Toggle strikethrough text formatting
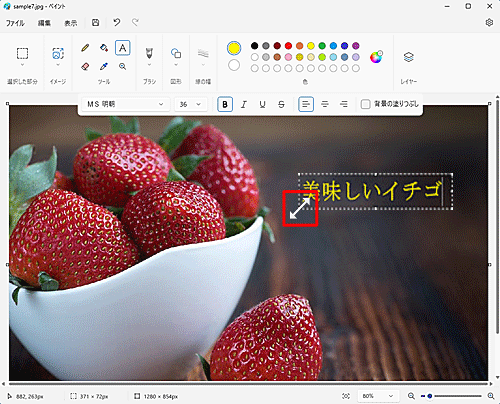Viewport: 500px width, 404px height. pyautogui.click(x=281, y=104)
